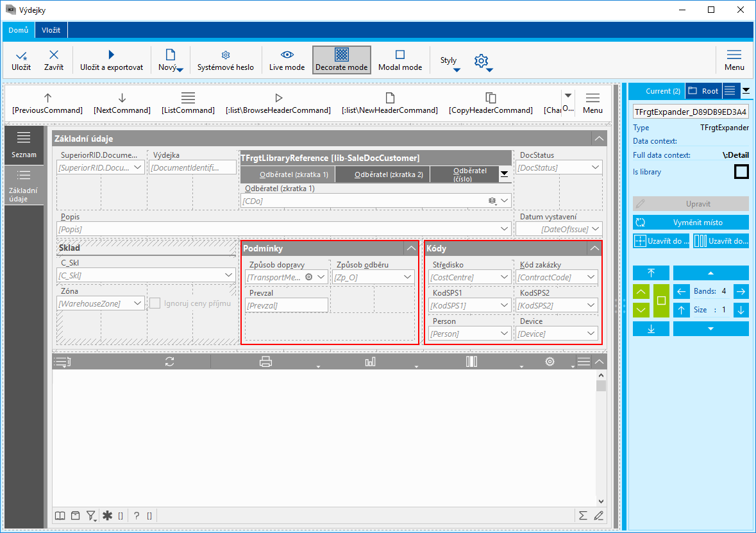Select Základní údaje in the left sidebar
This screenshot has height=533, width=756.
pyautogui.click(x=24, y=185)
